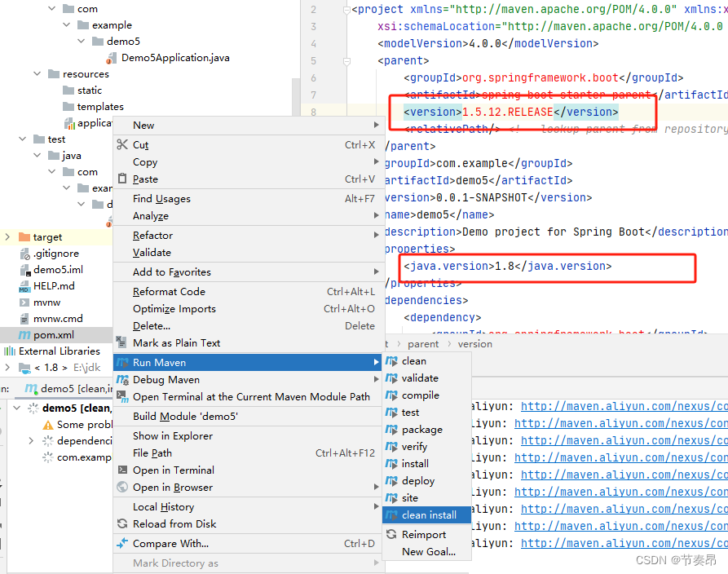Collapse the example package folder
Viewport: 728px width, 574px height.
coord(67,24)
